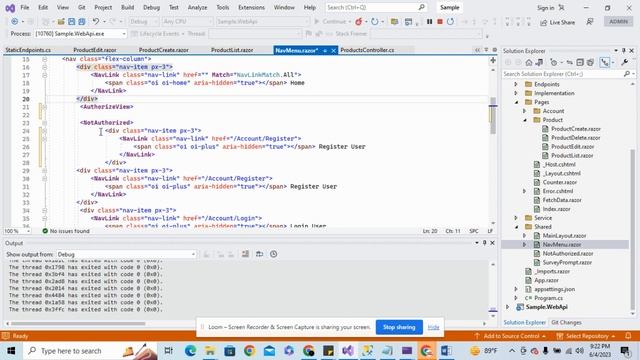The width and height of the screenshot is (640, 360).
Task: Open the Debug menu
Action: [x=151, y=7]
